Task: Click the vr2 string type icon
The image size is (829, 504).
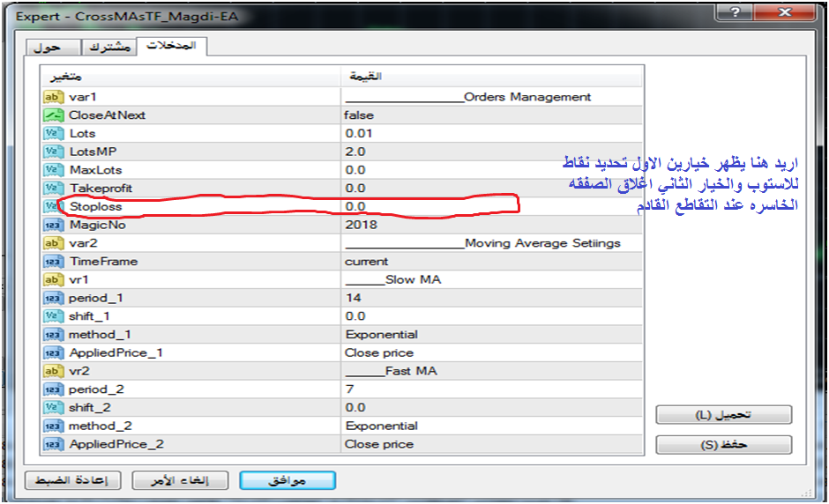Action: 54,371
